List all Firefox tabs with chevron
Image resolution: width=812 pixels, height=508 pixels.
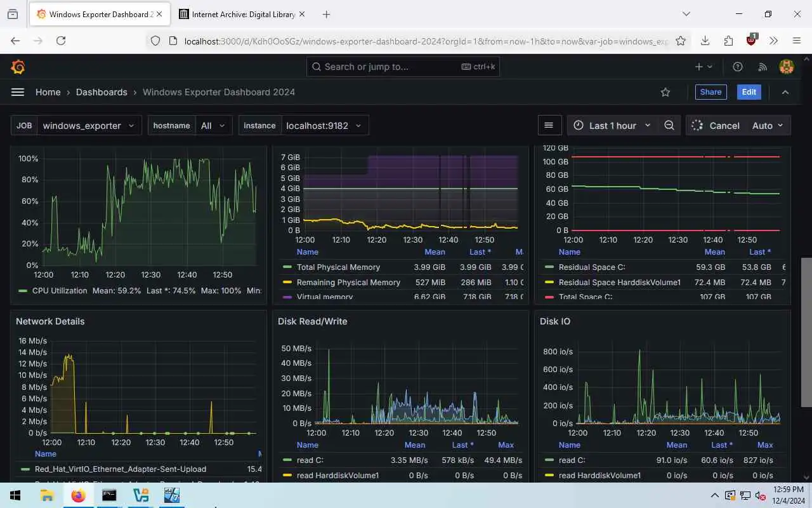click(686, 14)
